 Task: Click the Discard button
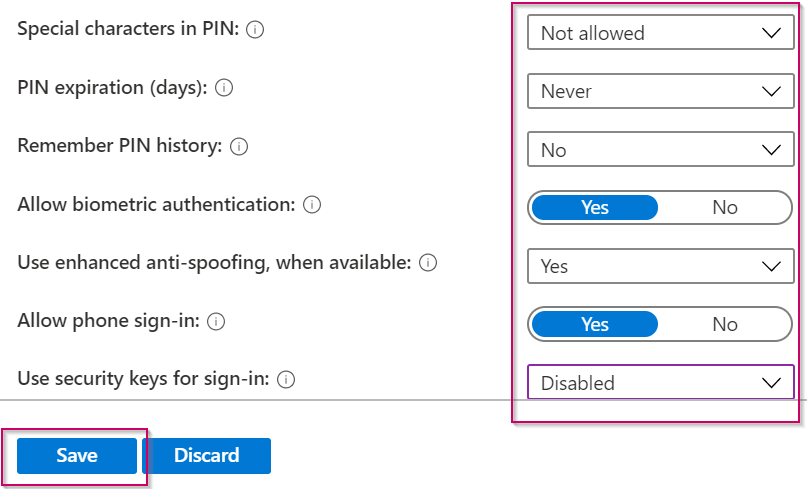207,456
